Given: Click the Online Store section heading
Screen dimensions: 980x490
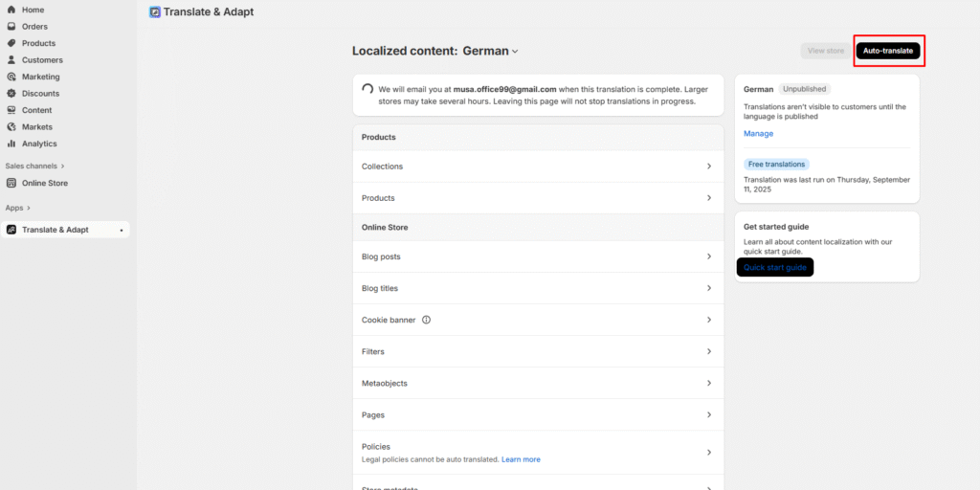Looking at the screenshot, I should 385,228.
